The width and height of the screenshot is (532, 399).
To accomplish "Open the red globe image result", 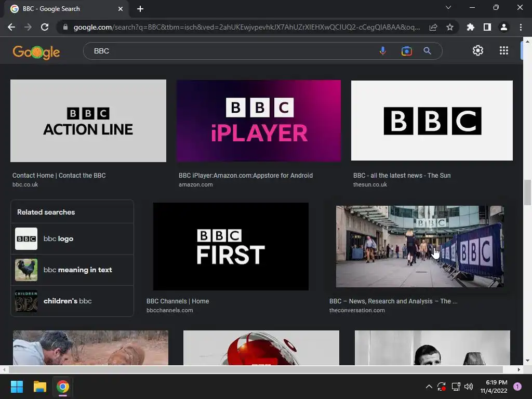I will [261, 348].
